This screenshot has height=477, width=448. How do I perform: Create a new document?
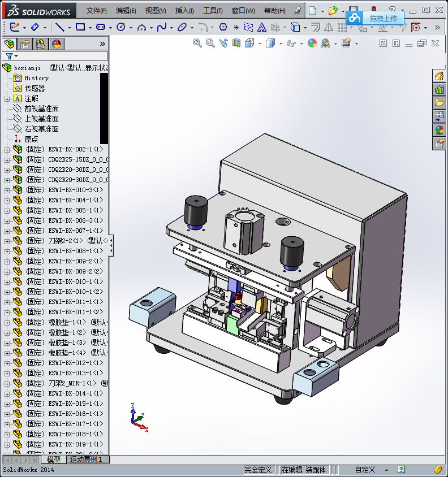point(312,11)
